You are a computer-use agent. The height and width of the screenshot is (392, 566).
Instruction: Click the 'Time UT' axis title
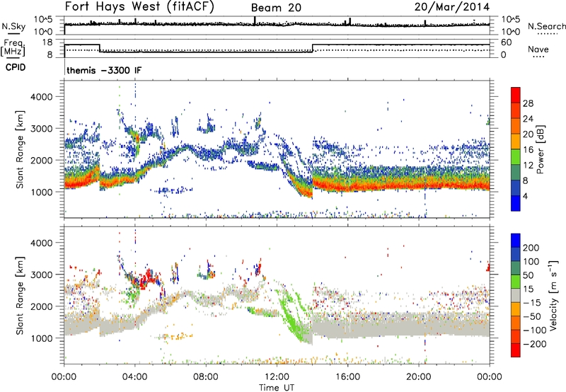(277, 387)
